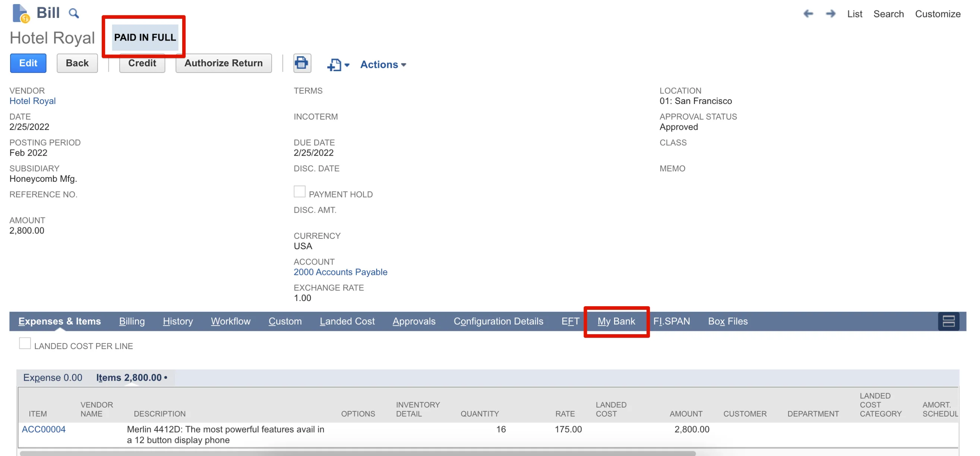
Task: Expand the Actions dropdown
Action: click(x=383, y=65)
